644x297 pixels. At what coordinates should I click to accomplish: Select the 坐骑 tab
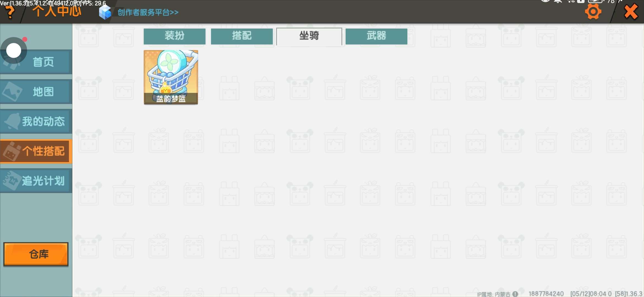tap(309, 37)
